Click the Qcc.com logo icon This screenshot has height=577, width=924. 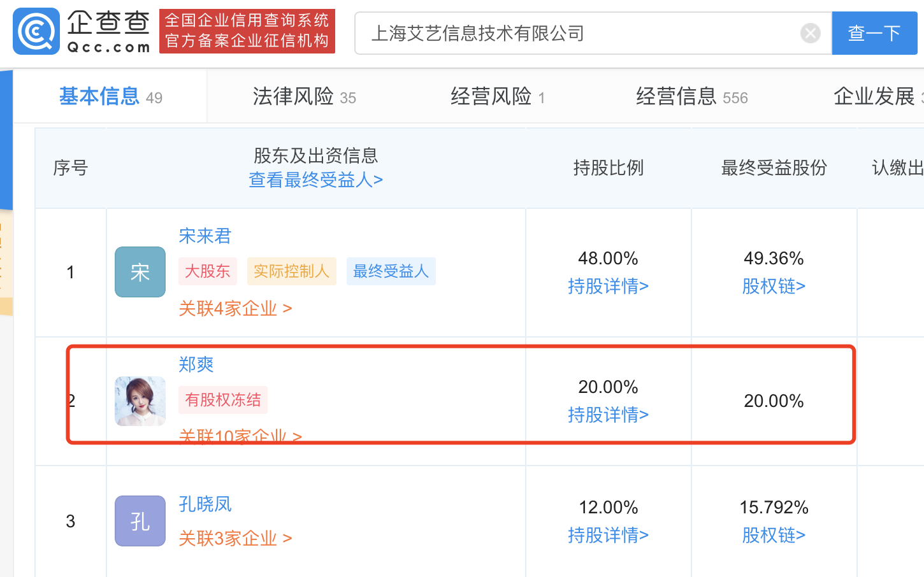pyautogui.click(x=36, y=31)
